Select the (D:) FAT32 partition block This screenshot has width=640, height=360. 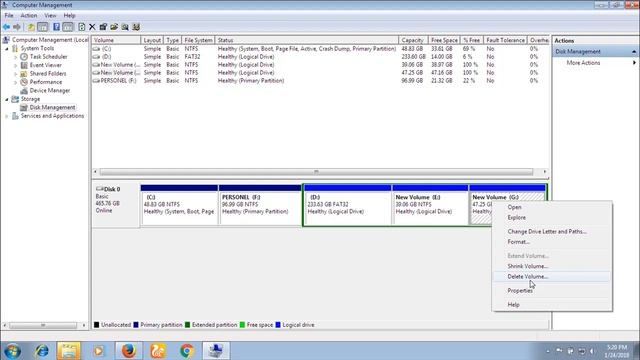tap(348, 204)
